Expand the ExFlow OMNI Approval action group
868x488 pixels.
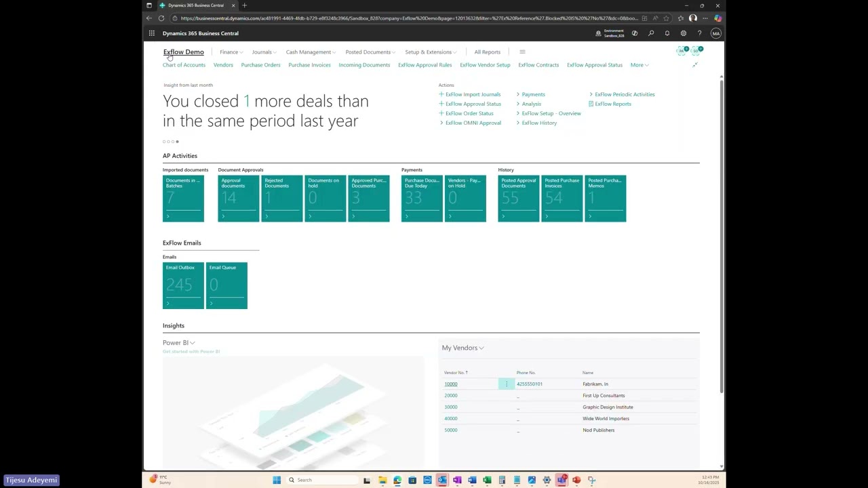(470, 123)
